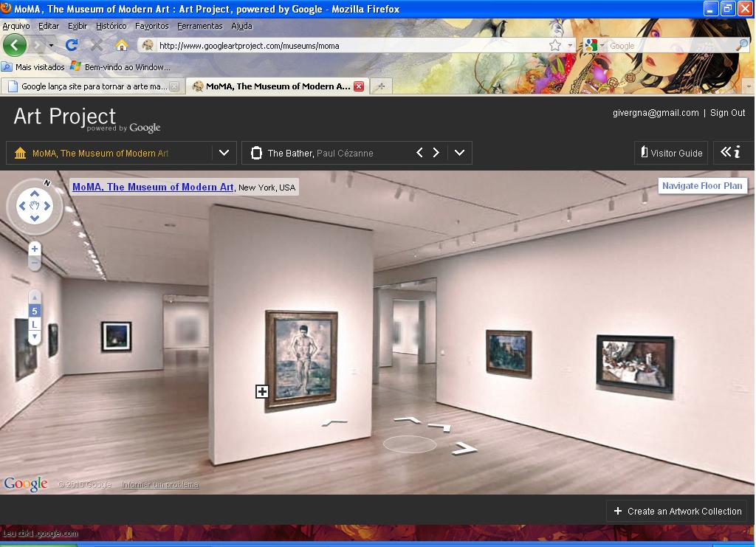Click Informar um problema link

(160, 484)
